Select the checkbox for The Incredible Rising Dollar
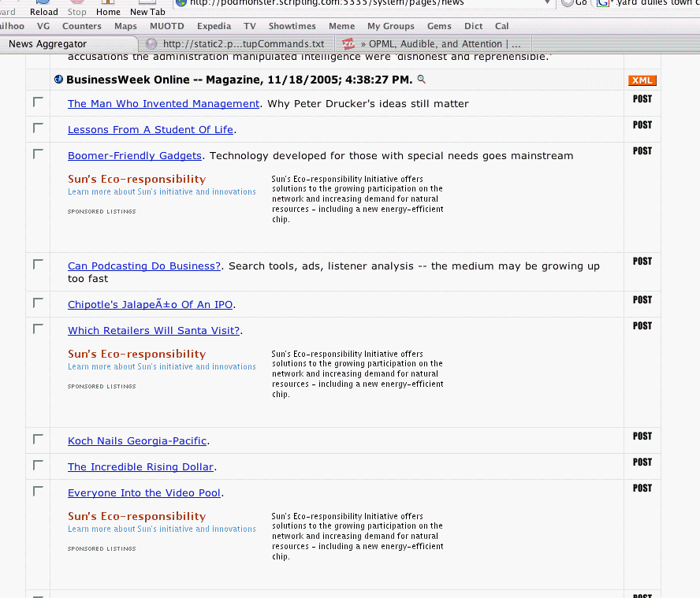700x598 pixels. click(38, 466)
